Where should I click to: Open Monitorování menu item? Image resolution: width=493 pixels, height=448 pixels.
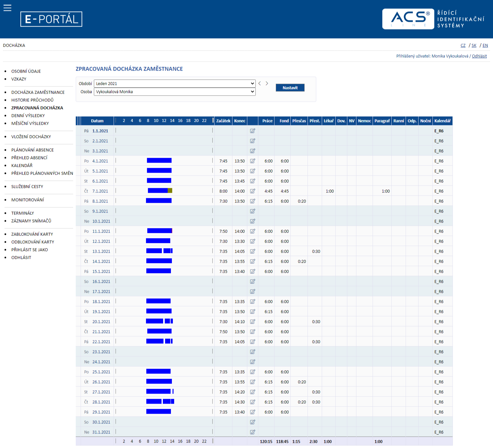point(28,200)
